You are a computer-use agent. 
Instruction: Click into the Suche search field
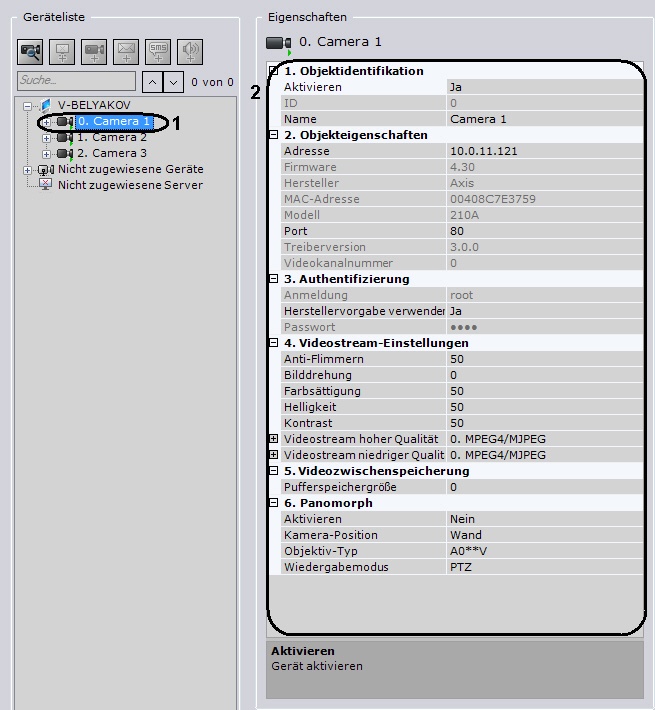(x=76, y=81)
